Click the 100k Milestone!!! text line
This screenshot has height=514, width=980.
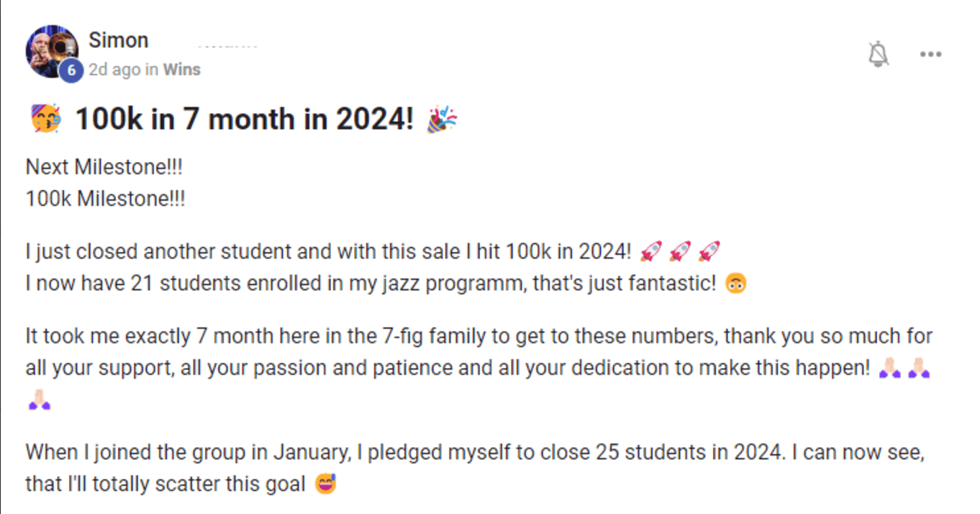coord(105,199)
